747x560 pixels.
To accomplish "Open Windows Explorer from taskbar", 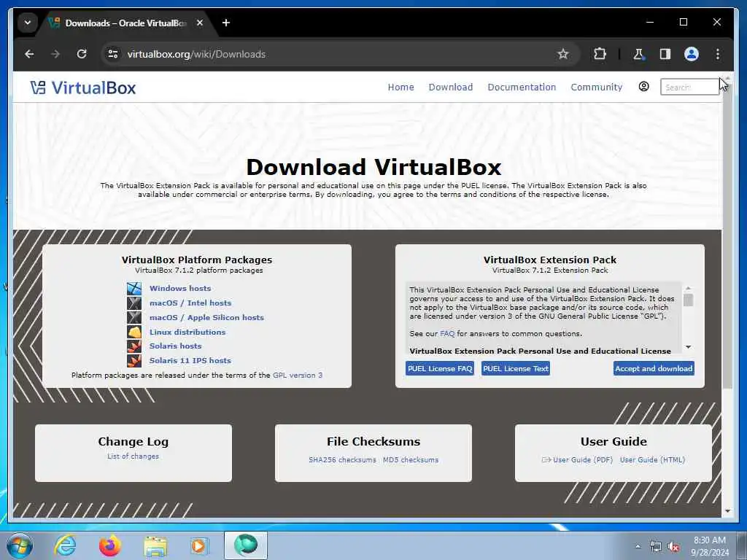I will pos(155,546).
